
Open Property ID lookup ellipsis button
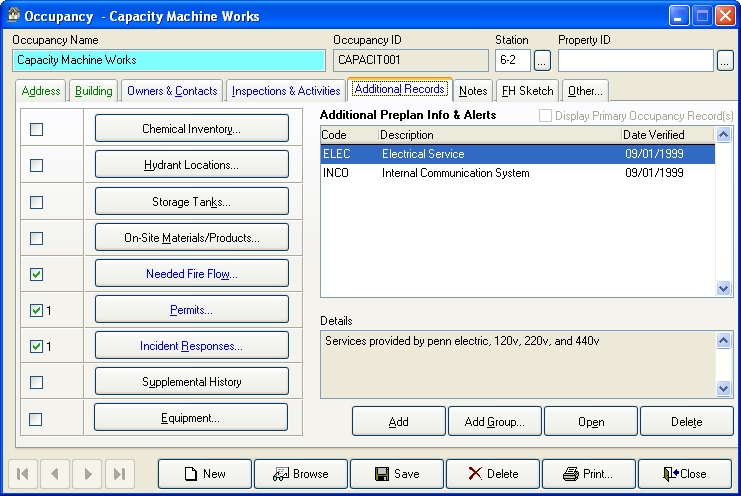tap(725, 61)
